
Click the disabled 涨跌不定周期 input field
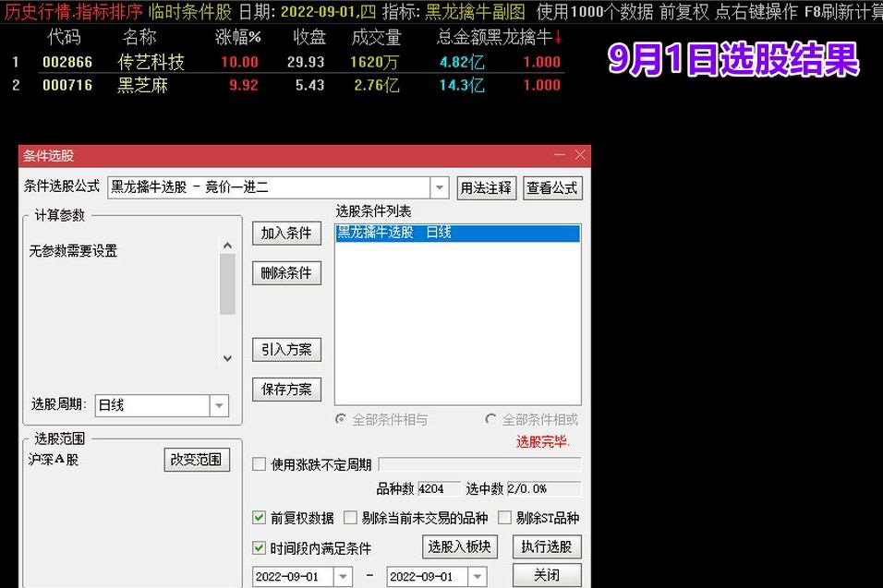(479, 464)
